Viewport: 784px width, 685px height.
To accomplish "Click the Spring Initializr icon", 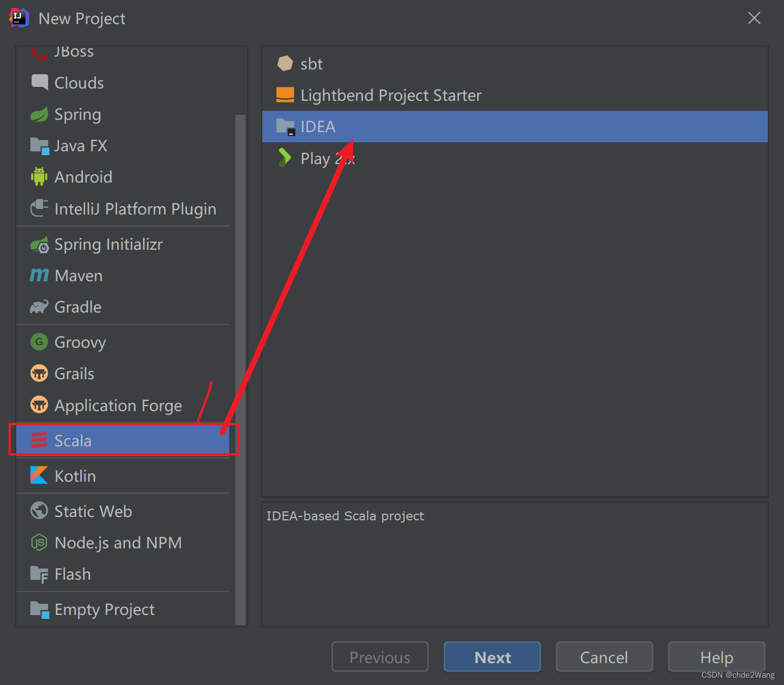I will click(39, 245).
